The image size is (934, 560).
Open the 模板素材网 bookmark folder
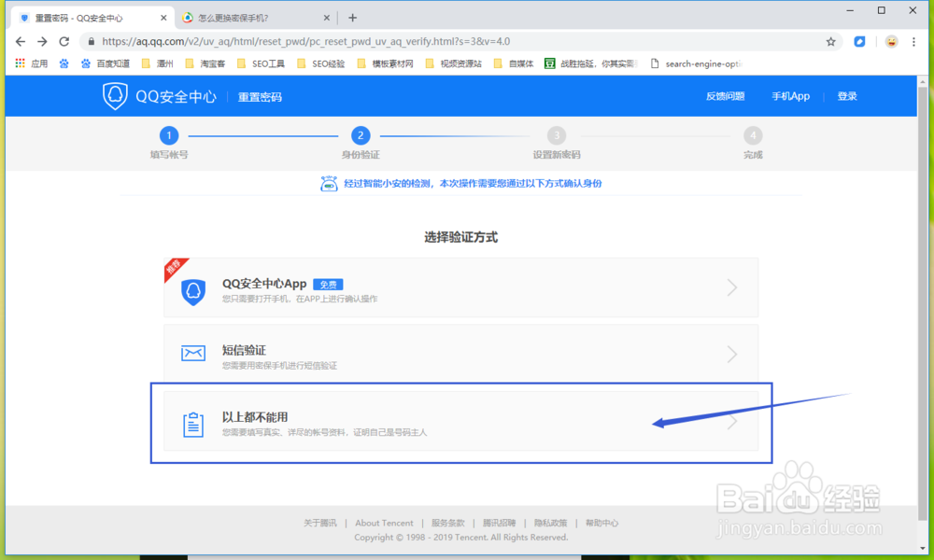point(385,63)
